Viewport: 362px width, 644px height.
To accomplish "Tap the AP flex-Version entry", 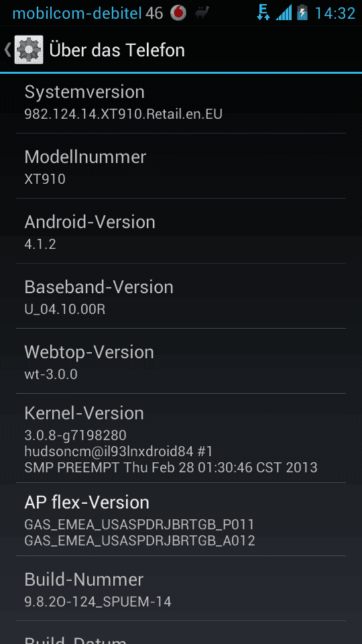I will tap(181, 519).
